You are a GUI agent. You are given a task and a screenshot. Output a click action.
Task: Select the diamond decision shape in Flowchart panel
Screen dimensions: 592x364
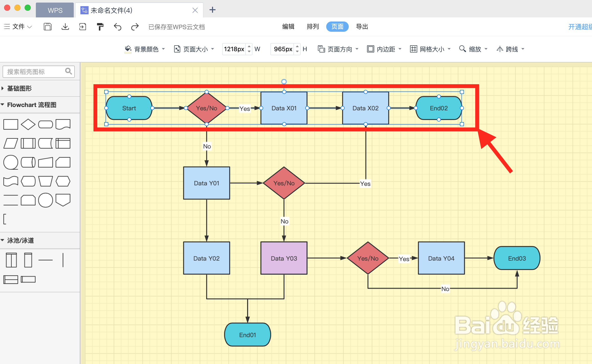[x=28, y=124]
